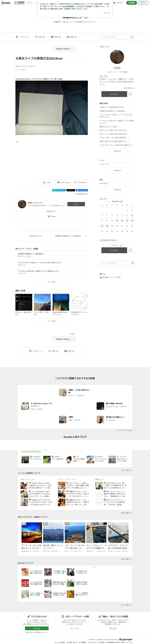Viewport: 150px width, 644px height.
Task: Click the magnifier icon in the lower sidebar search
Action: [x=132, y=263]
